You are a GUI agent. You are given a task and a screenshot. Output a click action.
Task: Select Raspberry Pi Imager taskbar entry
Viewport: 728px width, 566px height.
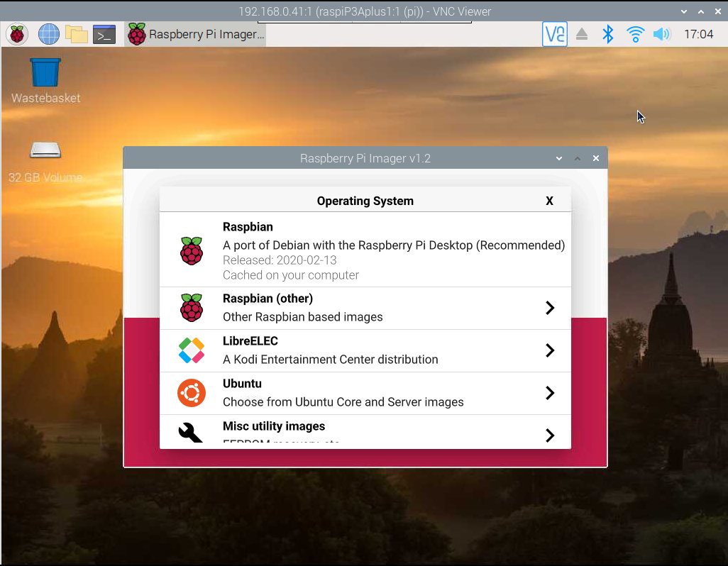pos(195,34)
